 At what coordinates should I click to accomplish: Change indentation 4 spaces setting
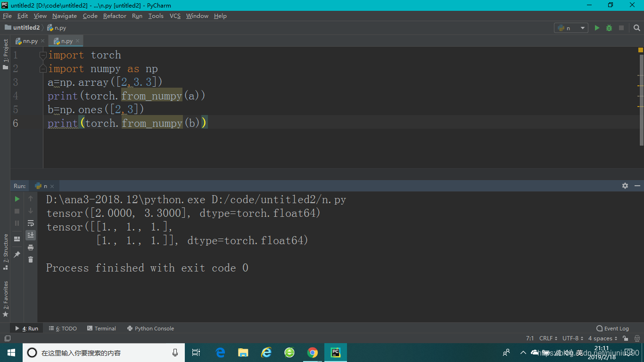pos(603,338)
